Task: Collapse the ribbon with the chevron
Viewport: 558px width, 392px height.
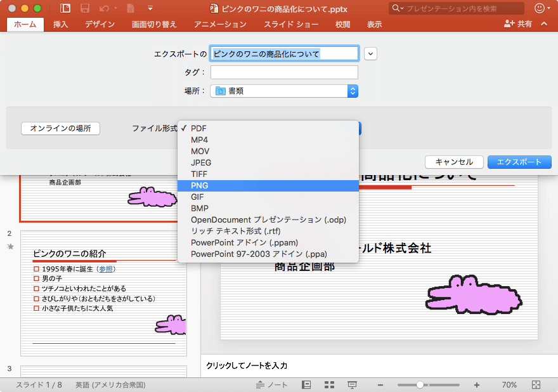Action: pos(544,24)
